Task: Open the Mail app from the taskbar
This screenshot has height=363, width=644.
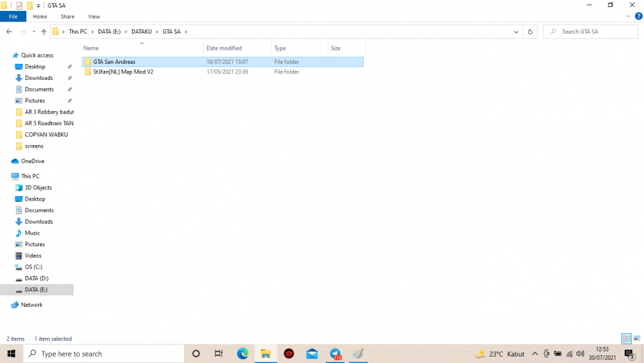Action: click(x=312, y=353)
